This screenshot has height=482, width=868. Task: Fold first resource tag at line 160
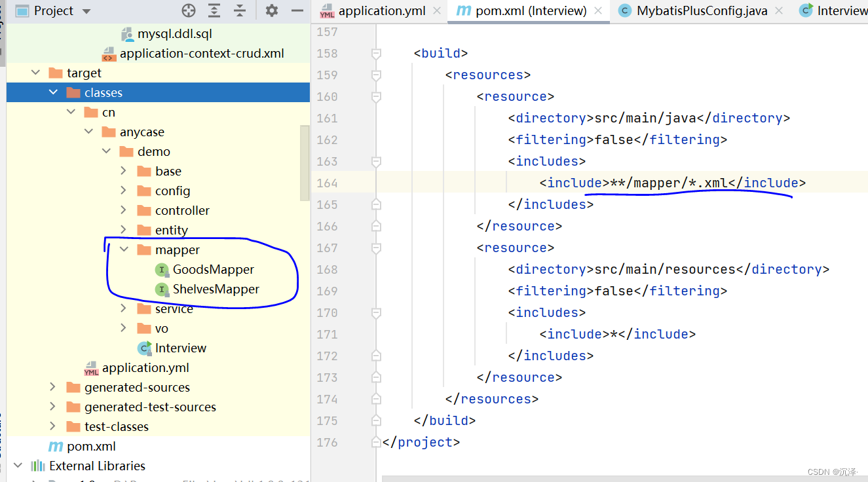click(x=376, y=97)
